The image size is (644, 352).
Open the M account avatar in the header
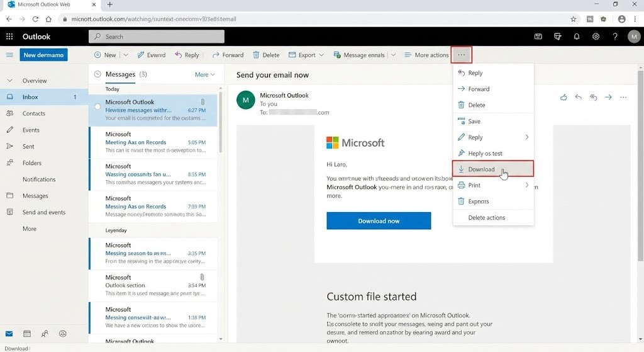(634, 37)
